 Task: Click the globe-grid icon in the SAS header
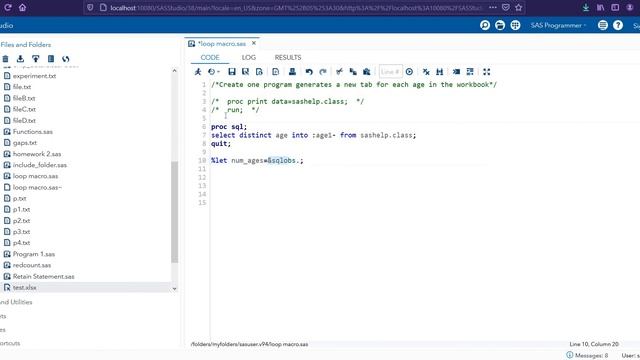pyautogui.click(x=516, y=25)
